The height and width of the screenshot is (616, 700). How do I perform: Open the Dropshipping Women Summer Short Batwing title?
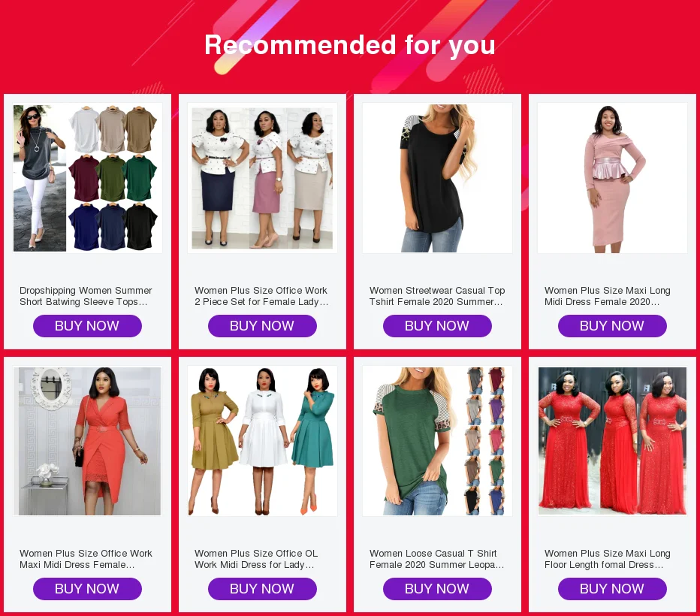click(x=86, y=296)
